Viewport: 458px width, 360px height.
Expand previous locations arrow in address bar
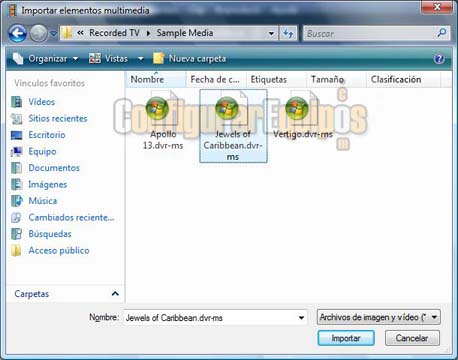click(271, 33)
